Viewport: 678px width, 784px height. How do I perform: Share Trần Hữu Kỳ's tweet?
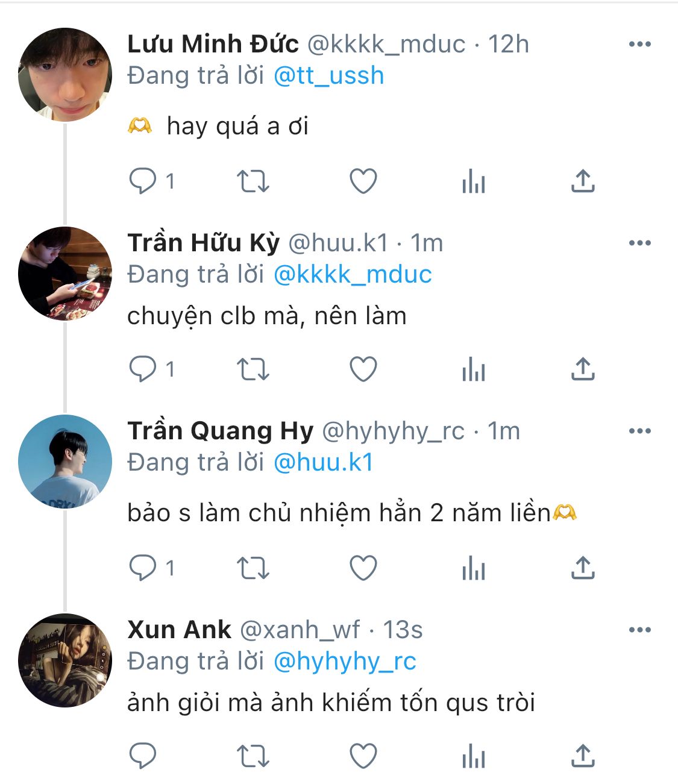(583, 369)
